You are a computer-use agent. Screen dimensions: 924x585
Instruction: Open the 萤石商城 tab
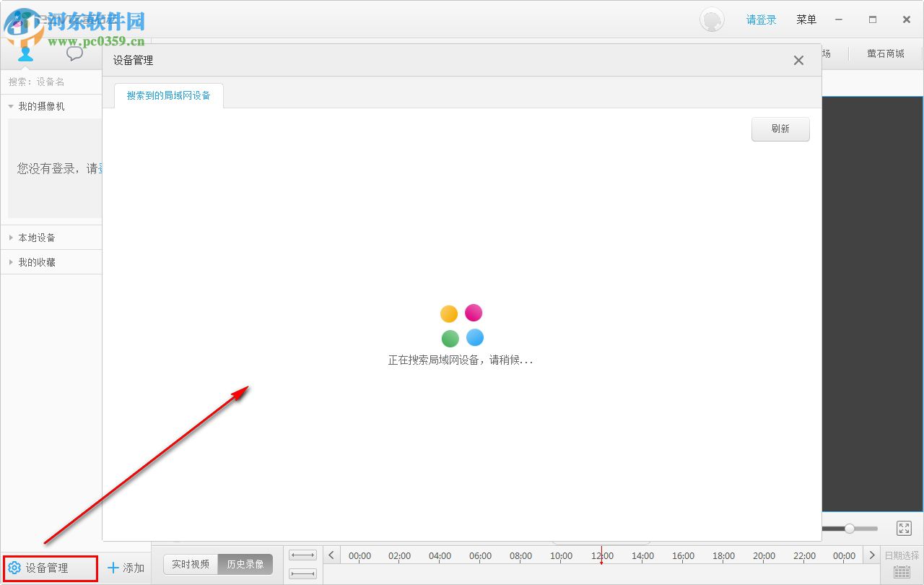[886, 53]
